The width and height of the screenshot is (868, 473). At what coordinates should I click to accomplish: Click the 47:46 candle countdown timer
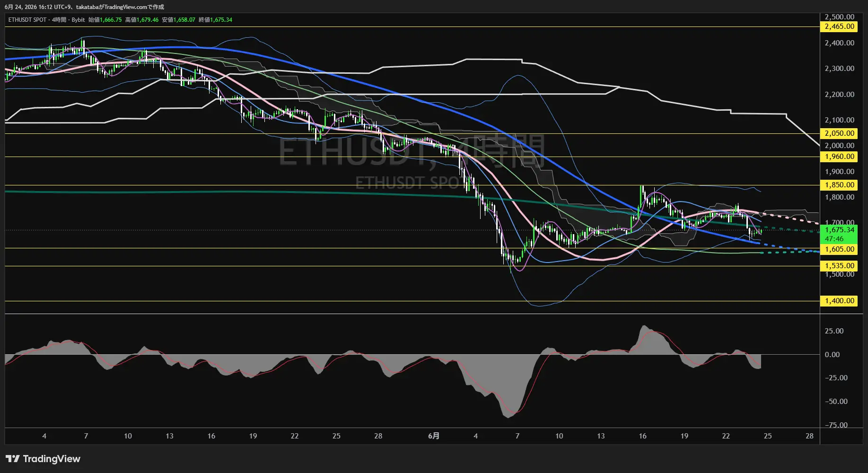(x=834, y=239)
